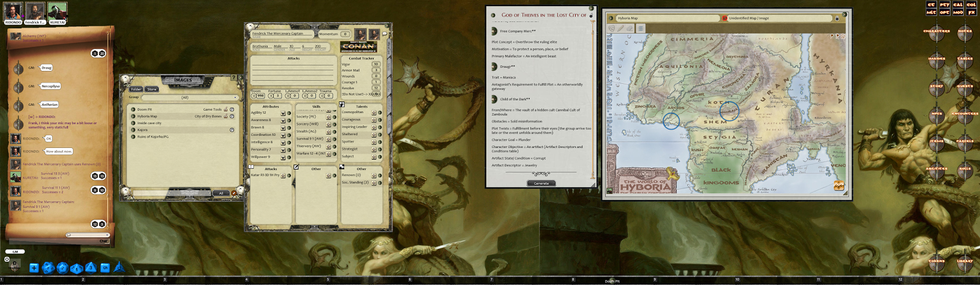The width and height of the screenshot is (980, 285).
Task: Open the Soc. Standing (2) entry
Action: [x=355, y=182]
